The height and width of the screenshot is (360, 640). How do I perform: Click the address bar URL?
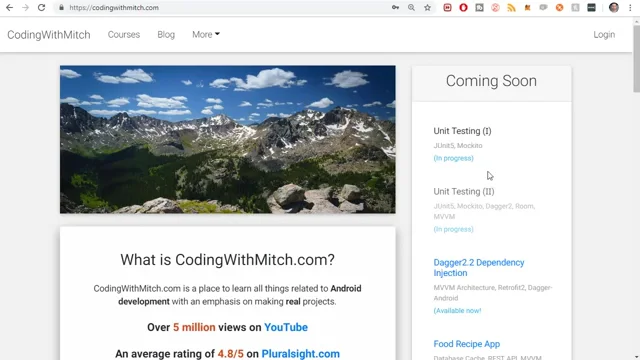114,7
